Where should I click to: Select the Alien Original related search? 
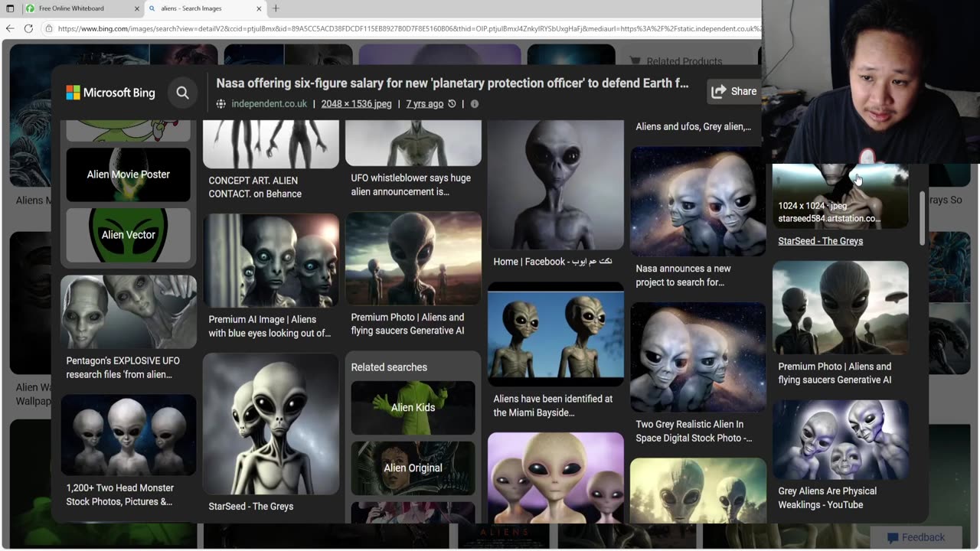pyautogui.click(x=413, y=468)
